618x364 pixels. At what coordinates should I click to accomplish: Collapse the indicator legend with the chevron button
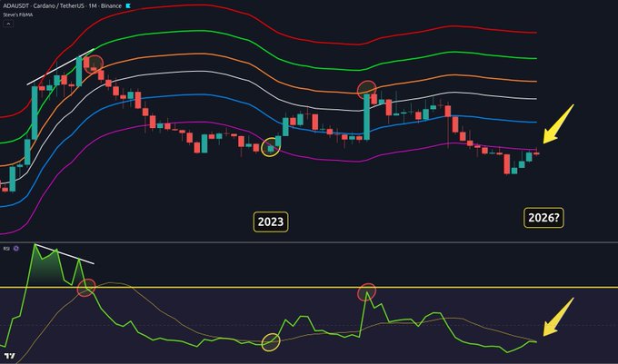tap(8, 24)
